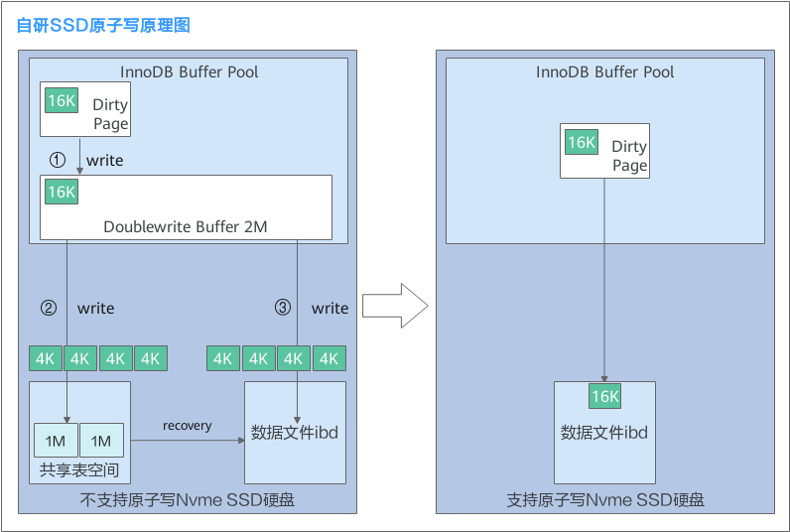Click 数据文件ibd text in the right diagram
The image size is (790, 532).
(x=604, y=433)
